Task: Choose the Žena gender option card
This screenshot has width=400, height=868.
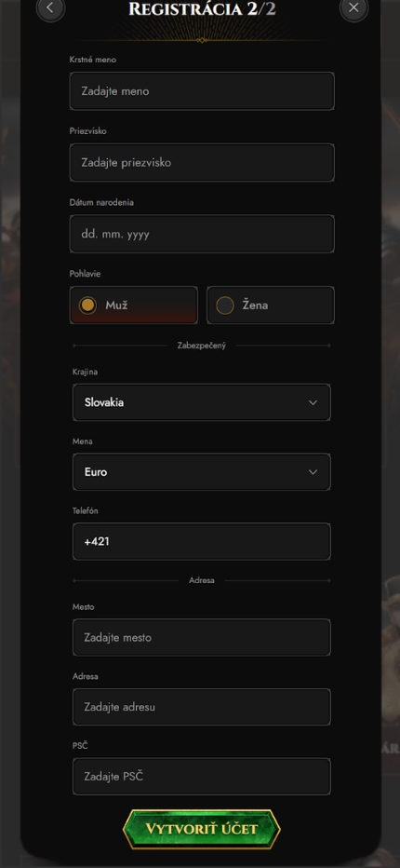Action: tap(271, 305)
